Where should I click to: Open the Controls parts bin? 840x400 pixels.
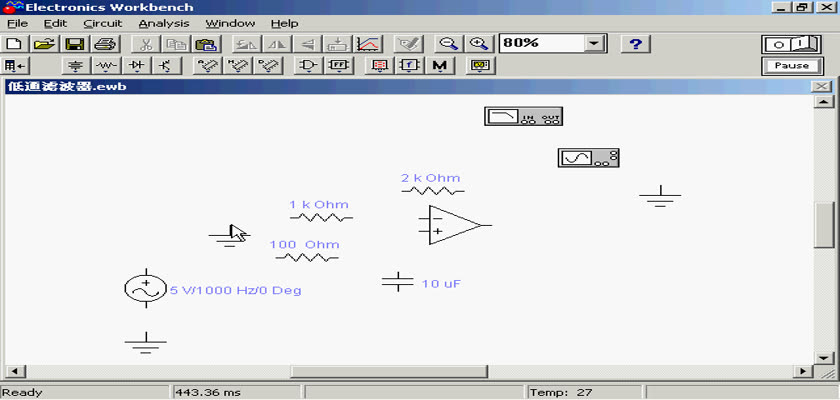(x=409, y=66)
